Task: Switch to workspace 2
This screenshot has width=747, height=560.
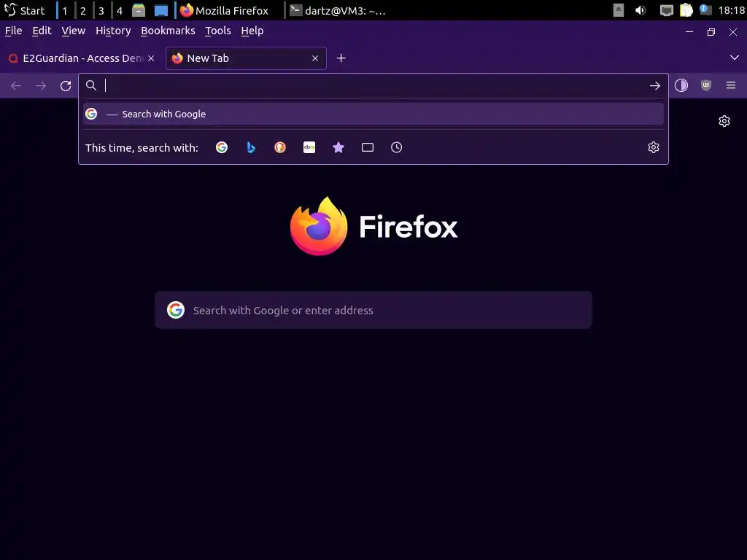Action: [x=83, y=10]
